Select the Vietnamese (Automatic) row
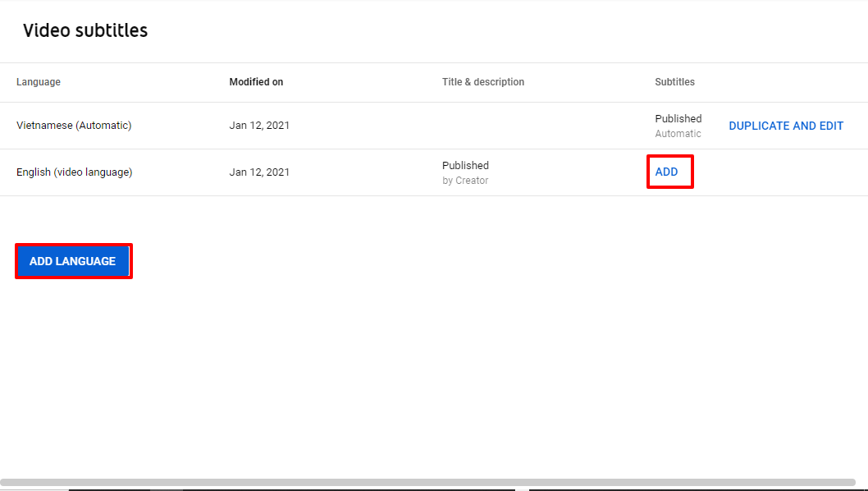The width and height of the screenshot is (868, 491). click(434, 126)
